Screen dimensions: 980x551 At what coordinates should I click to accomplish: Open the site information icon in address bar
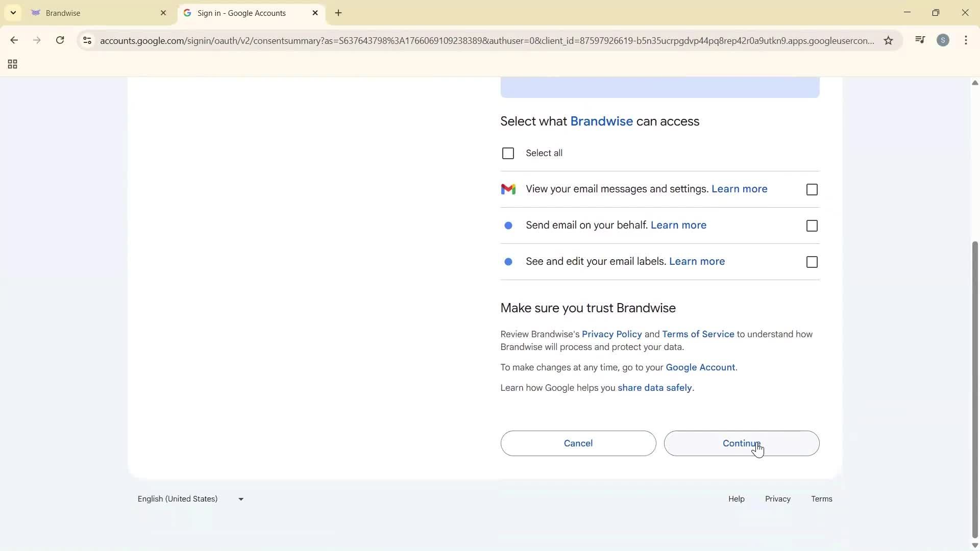point(87,41)
